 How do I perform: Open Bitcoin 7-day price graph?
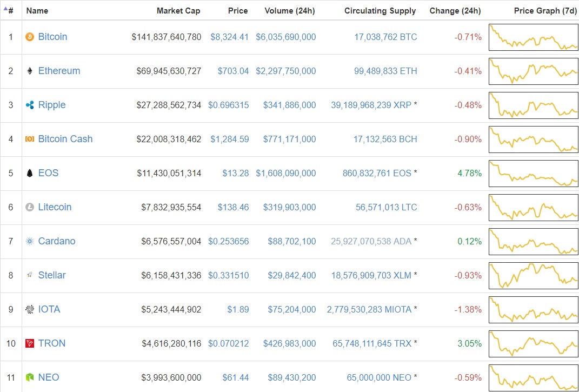click(534, 37)
